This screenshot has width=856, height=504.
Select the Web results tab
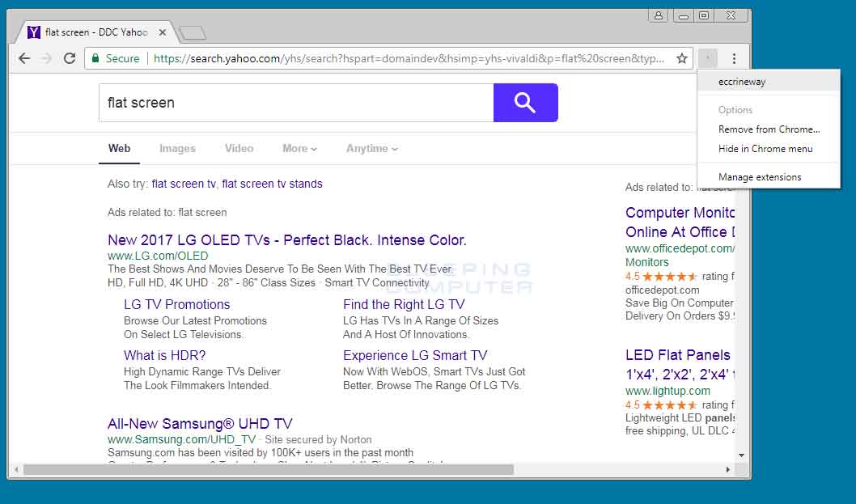pos(119,149)
